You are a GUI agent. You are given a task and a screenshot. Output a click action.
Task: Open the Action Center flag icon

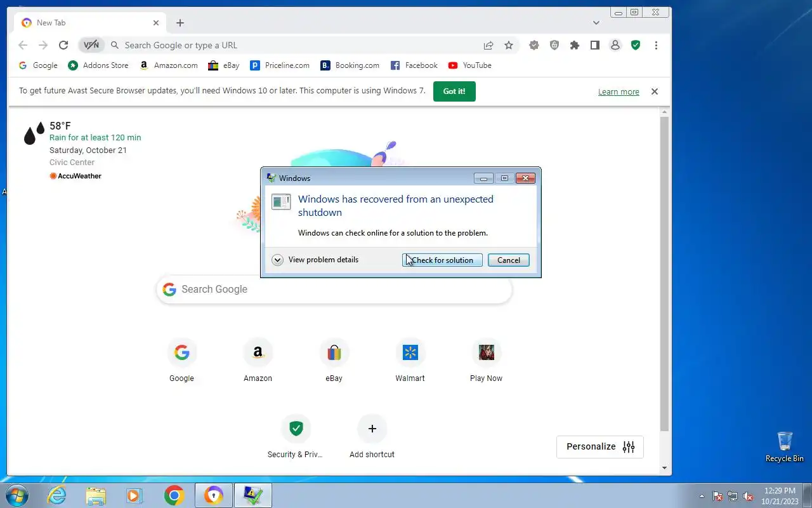click(717, 496)
